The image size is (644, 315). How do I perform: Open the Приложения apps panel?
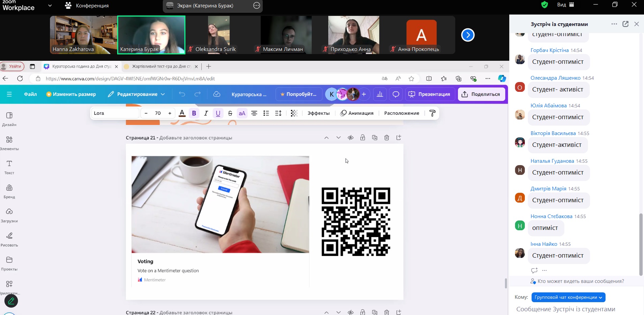[x=9, y=288]
